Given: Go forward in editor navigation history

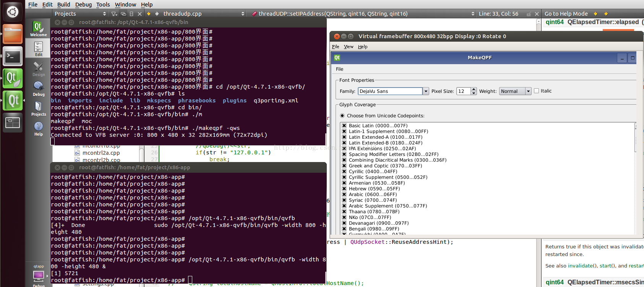Looking at the screenshot, I should click(x=157, y=14).
